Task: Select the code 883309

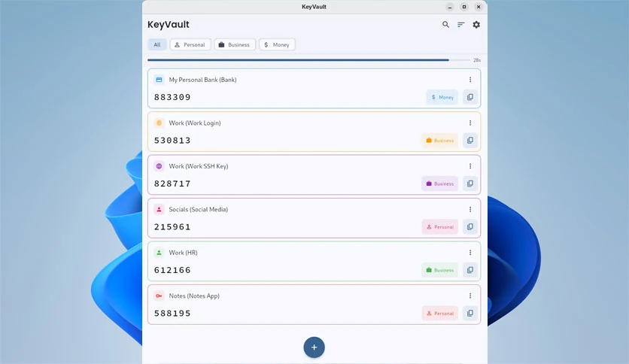Action: click(172, 97)
